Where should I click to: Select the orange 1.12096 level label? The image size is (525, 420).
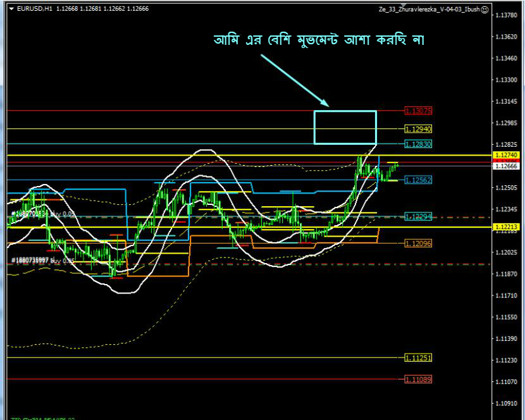click(x=418, y=244)
